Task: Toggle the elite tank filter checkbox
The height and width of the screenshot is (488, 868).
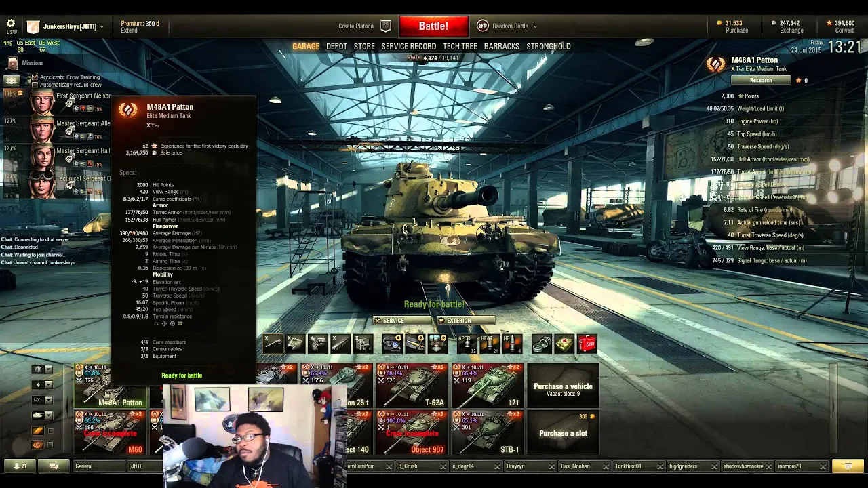Action: 50,445
